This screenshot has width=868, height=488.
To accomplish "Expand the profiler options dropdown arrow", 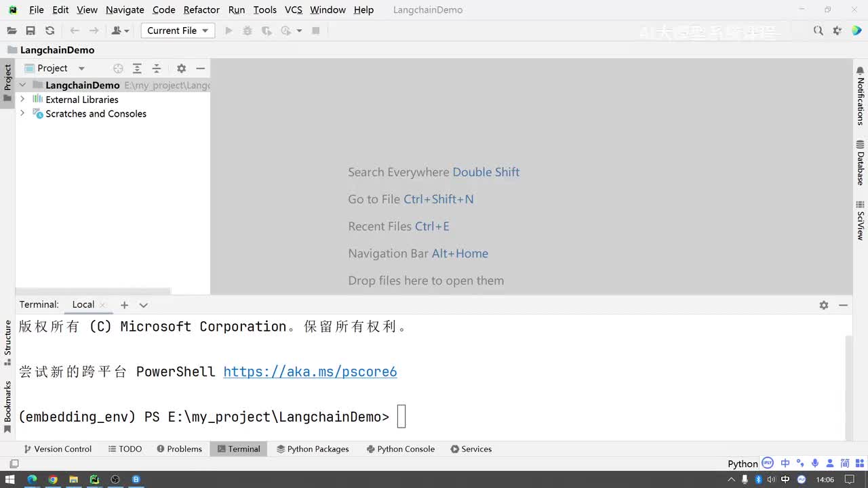I will [x=299, y=31].
